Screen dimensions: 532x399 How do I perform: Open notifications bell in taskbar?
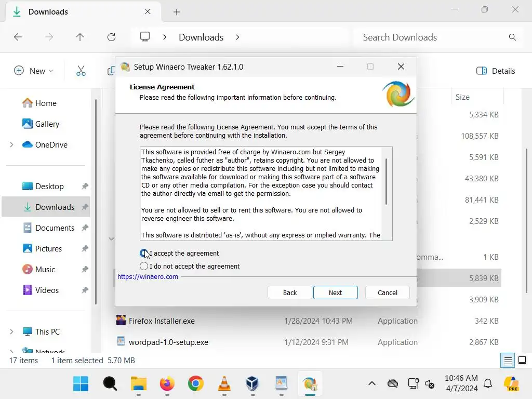coord(488,384)
